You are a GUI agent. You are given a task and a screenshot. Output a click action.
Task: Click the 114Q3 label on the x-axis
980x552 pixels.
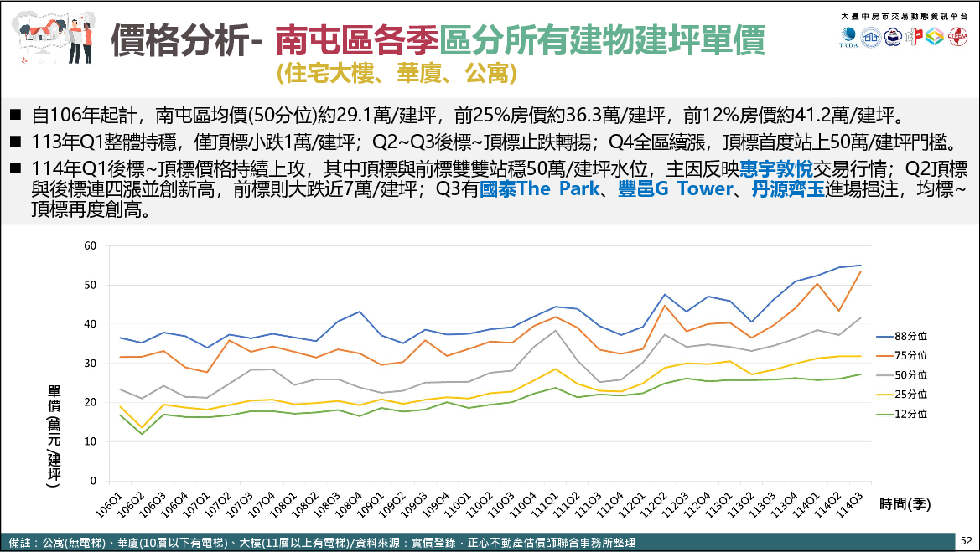point(852,508)
